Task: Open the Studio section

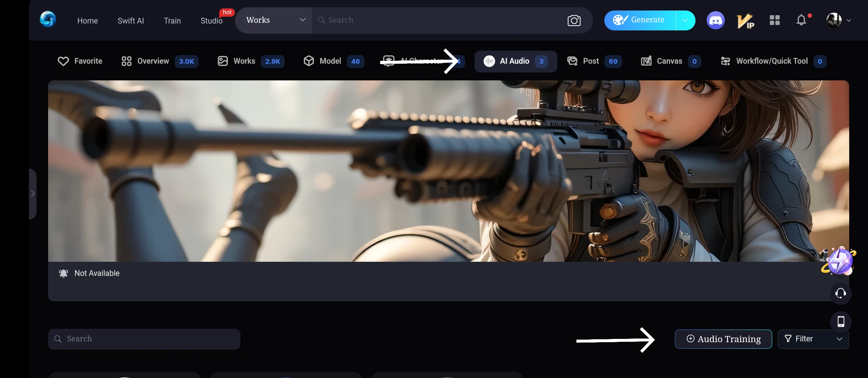Action: click(x=212, y=21)
